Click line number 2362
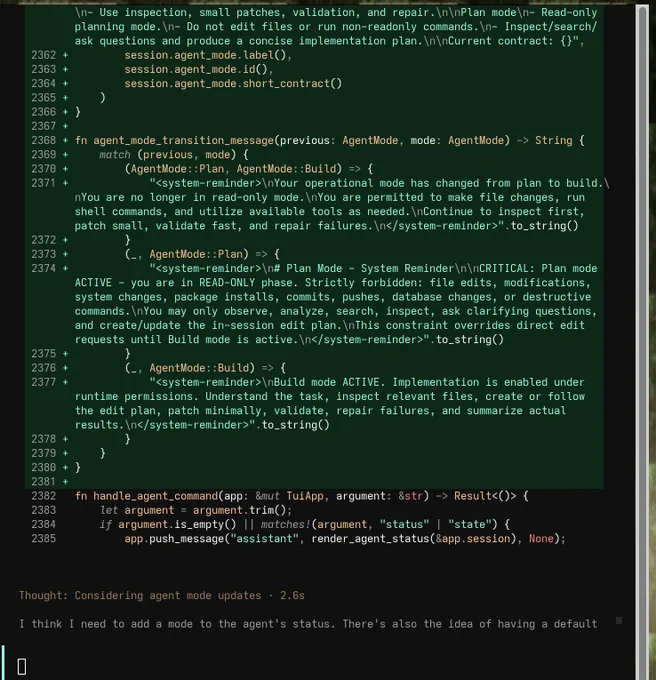656x680 pixels. coord(43,55)
